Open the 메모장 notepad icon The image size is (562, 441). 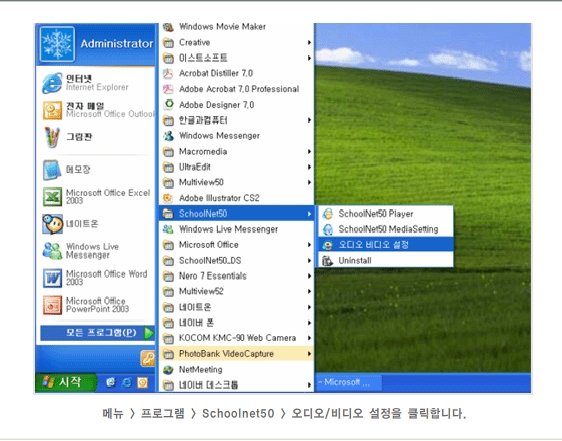pyautogui.click(x=52, y=170)
